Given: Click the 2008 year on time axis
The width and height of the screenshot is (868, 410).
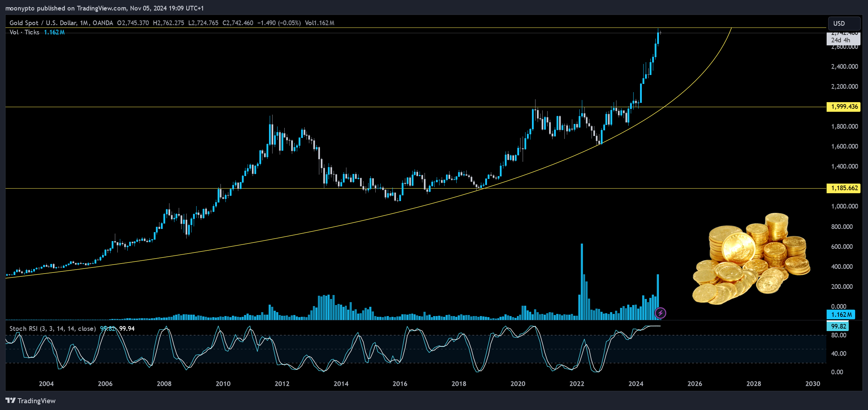Looking at the screenshot, I should [x=164, y=384].
